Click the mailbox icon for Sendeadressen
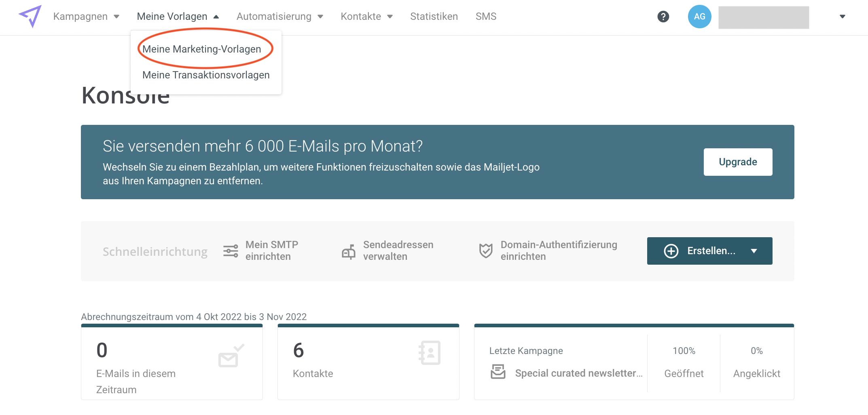 tap(348, 251)
